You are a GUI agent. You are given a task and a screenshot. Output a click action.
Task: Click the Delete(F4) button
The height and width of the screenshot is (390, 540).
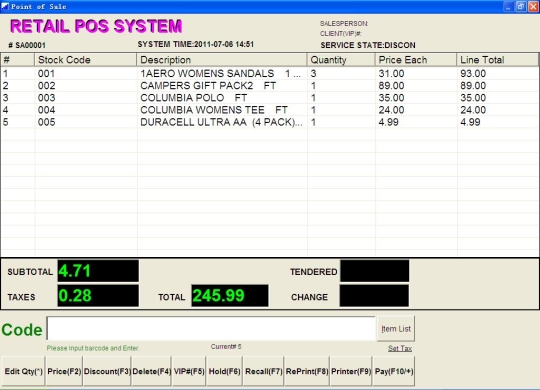152,371
